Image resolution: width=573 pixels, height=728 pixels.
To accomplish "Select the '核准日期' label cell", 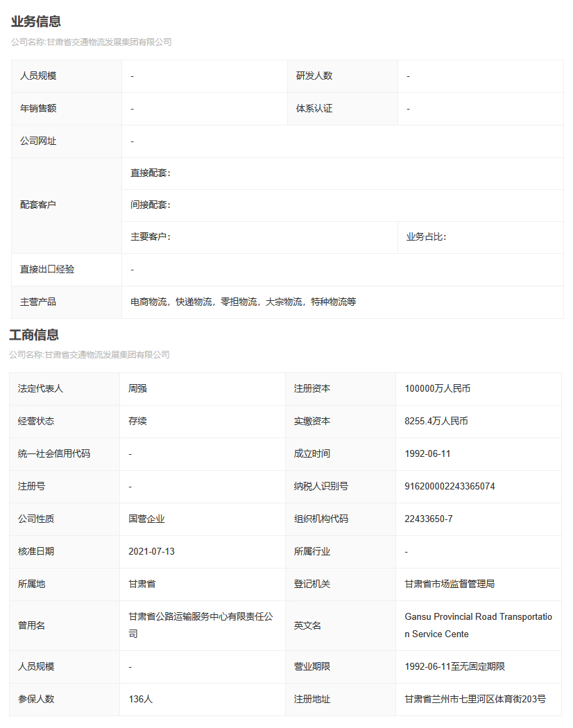I will [x=65, y=552].
